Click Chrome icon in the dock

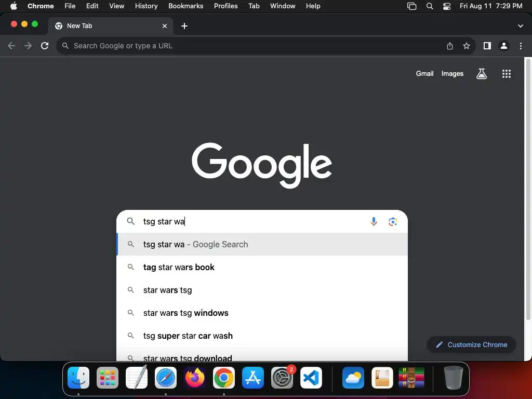[x=223, y=378]
